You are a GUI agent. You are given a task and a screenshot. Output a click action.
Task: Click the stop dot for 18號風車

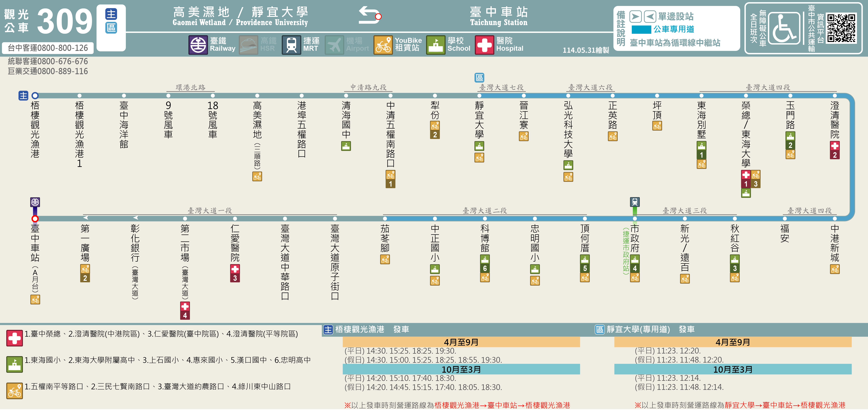point(213,96)
